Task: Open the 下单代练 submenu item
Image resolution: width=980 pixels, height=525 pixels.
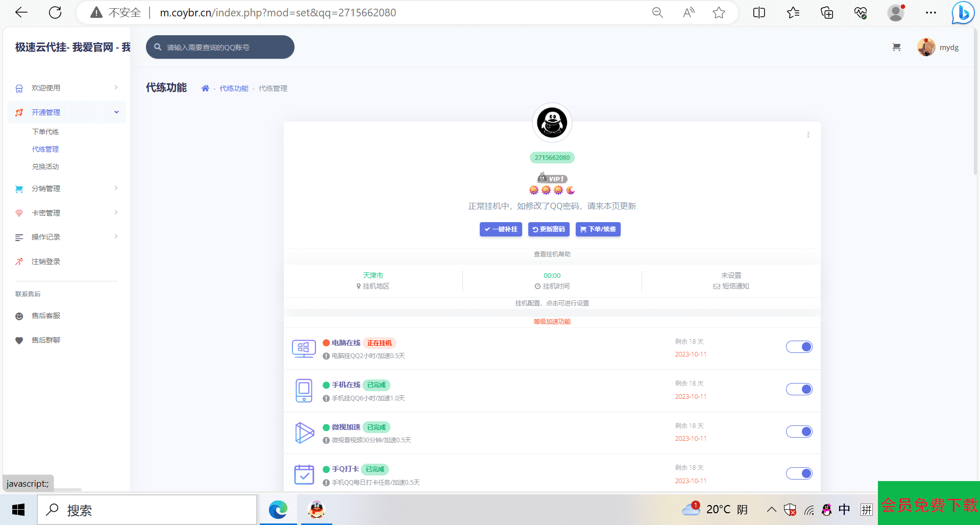Action: (x=45, y=132)
